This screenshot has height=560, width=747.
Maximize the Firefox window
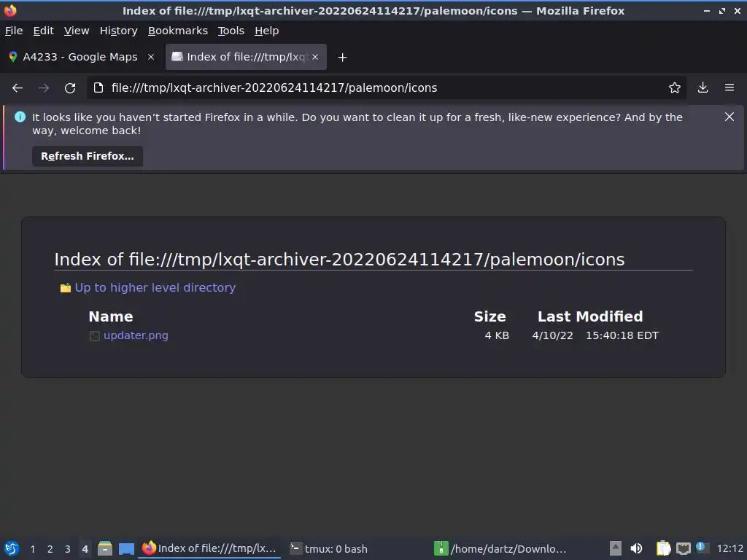[721, 10]
